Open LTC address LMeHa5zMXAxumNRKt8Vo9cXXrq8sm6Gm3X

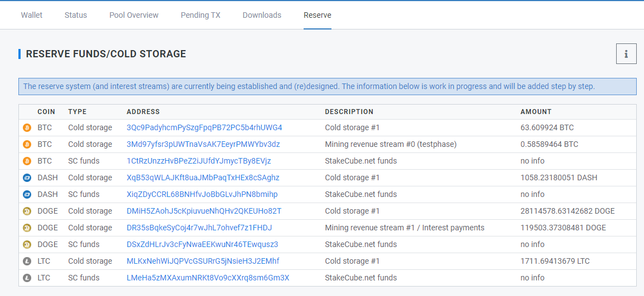click(208, 278)
